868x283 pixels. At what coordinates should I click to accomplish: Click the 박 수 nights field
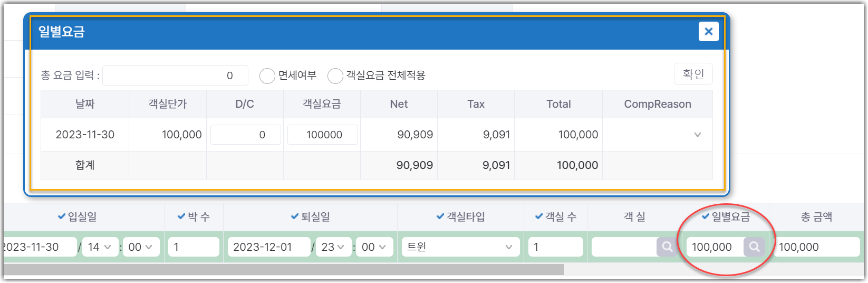(194, 247)
